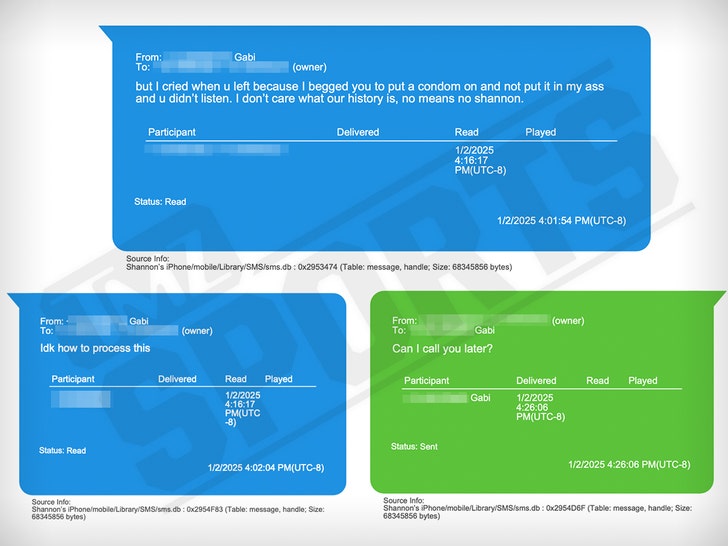Click Played column header in top message table
The height and width of the screenshot is (546, 728).
[540, 132]
